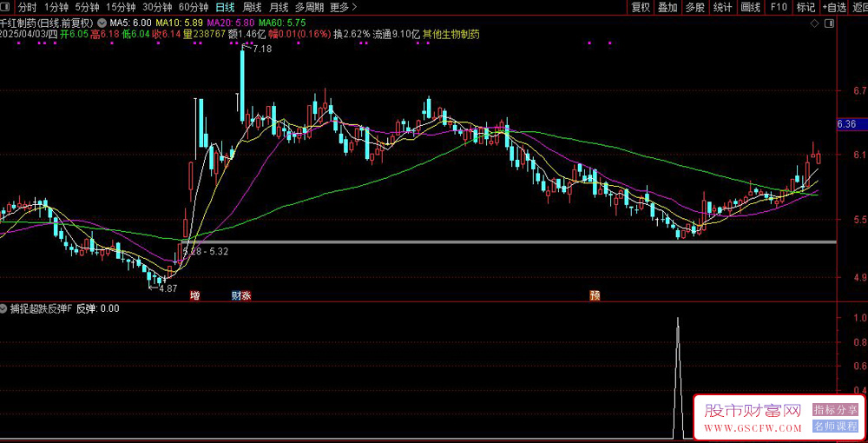Click the MA60: 5.75 indicator label
Viewport: 868px width, 443px height.
coord(282,23)
